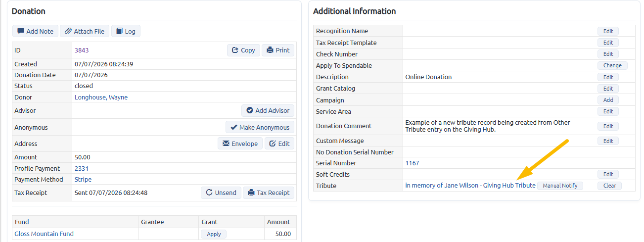Image resolution: width=644 pixels, height=242 pixels.
Task: Click the Envelope address button
Action: coord(240,144)
